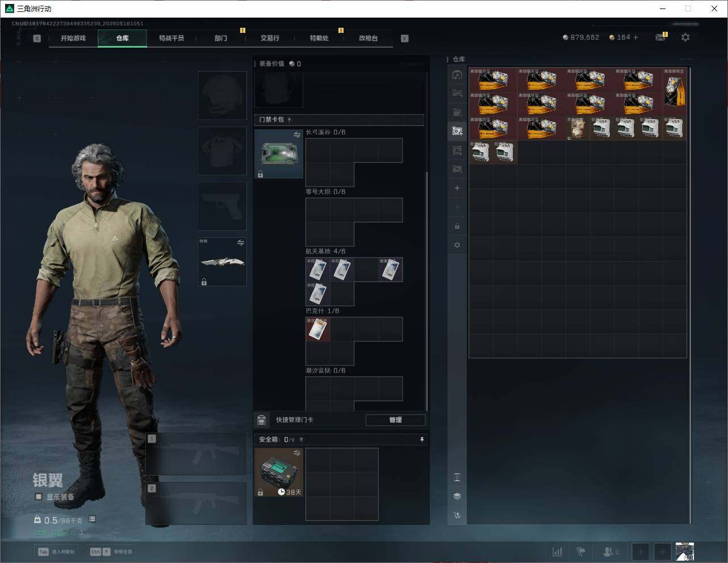
Task: Click the locker icon above the layers icon
Action: click(457, 477)
